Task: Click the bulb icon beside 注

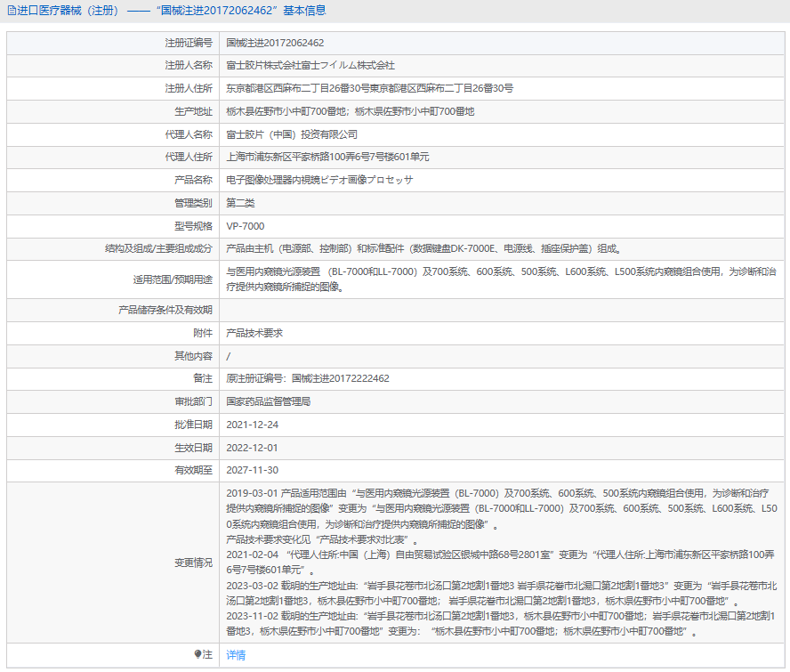Action: click(x=197, y=654)
